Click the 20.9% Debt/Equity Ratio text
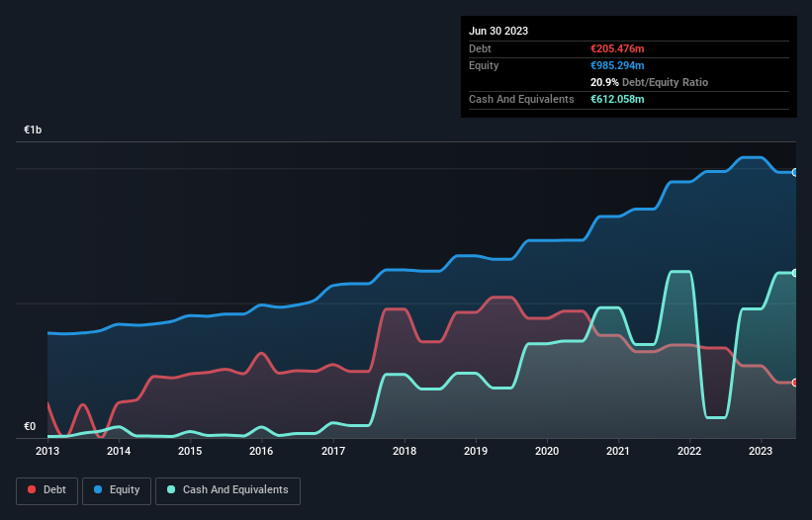 (650, 82)
